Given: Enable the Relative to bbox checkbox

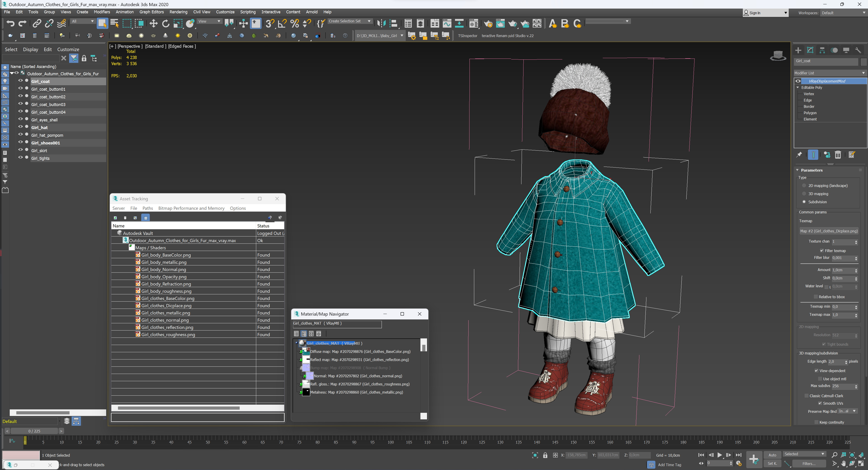Looking at the screenshot, I should coord(815,297).
